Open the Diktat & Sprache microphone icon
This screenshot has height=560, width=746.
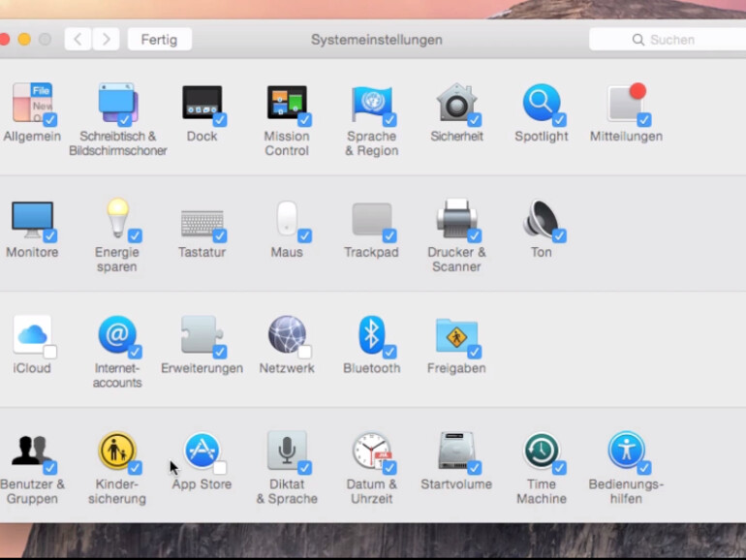click(287, 451)
